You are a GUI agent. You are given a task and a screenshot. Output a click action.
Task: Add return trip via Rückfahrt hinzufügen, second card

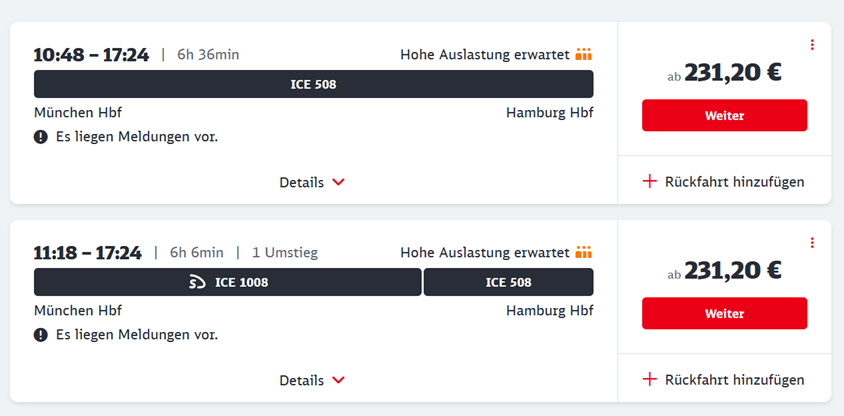(x=723, y=379)
